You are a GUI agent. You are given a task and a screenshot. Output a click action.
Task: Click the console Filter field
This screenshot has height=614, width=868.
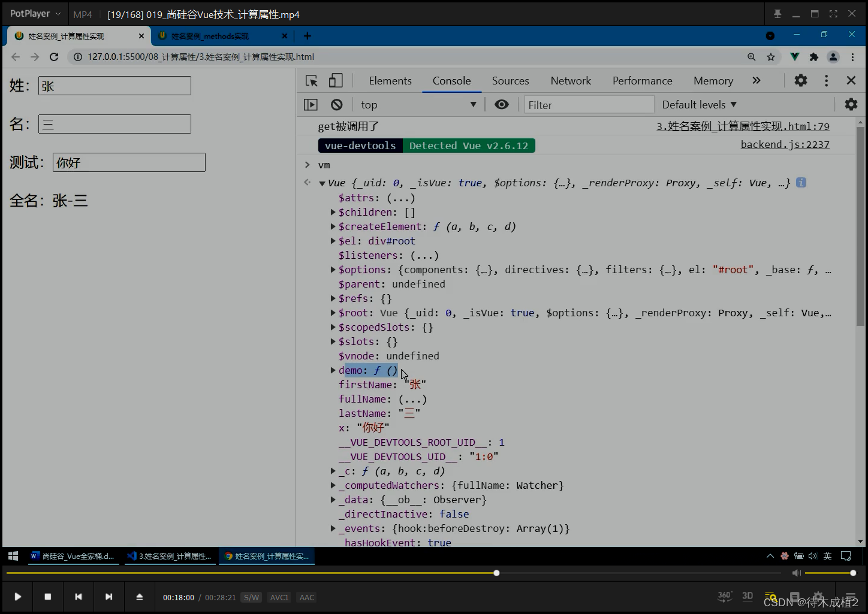[589, 105]
